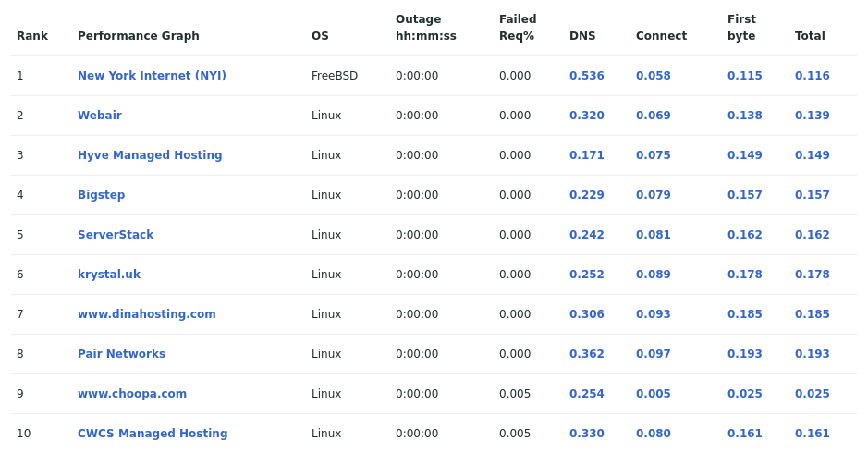Click First byte value 0.138 for Webair
Screen dimensions: 868x453
point(744,116)
